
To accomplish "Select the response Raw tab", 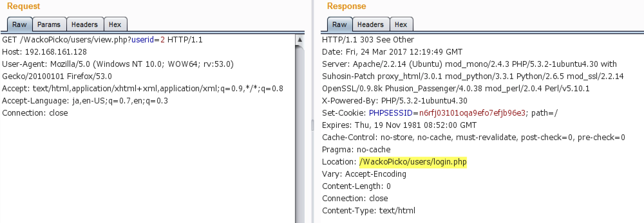I will pos(339,25).
